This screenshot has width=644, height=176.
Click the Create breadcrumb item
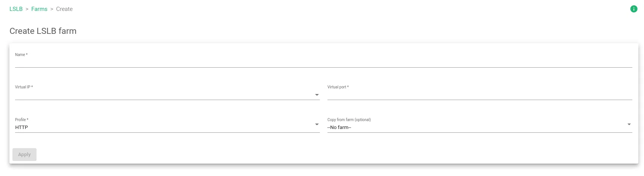[x=64, y=9]
